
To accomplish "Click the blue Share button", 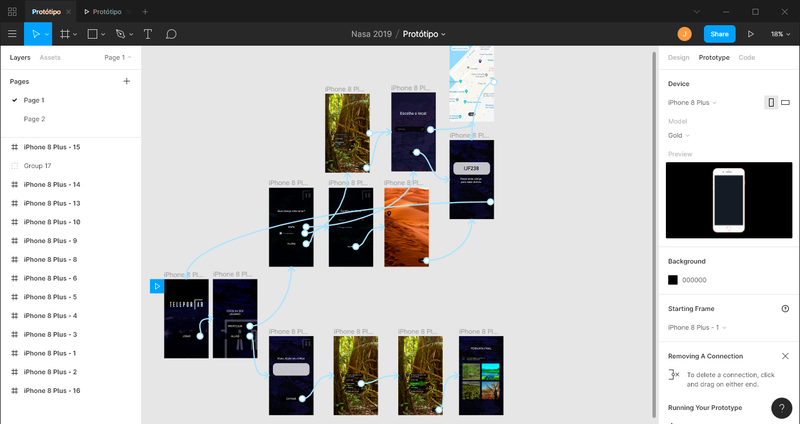I will coord(719,34).
